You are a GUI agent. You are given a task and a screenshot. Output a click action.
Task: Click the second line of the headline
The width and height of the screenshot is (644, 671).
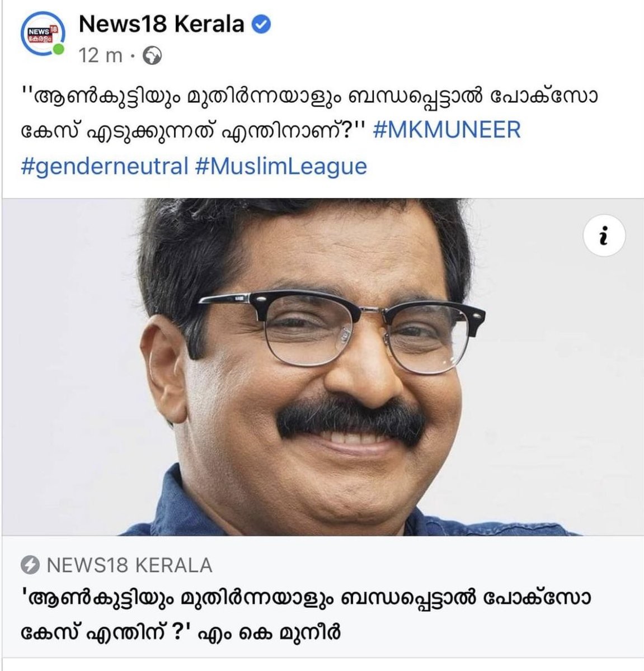click(x=181, y=633)
